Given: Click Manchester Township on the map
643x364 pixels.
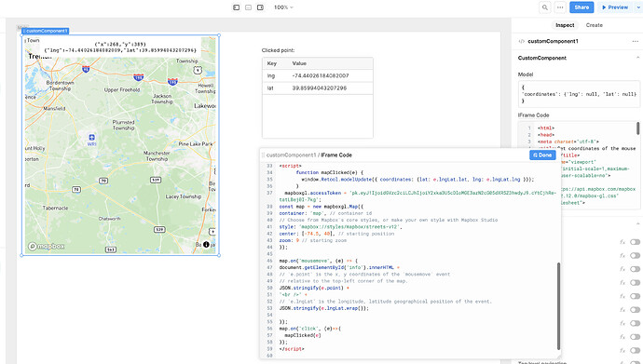Looking at the screenshot, I should coord(157,156).
